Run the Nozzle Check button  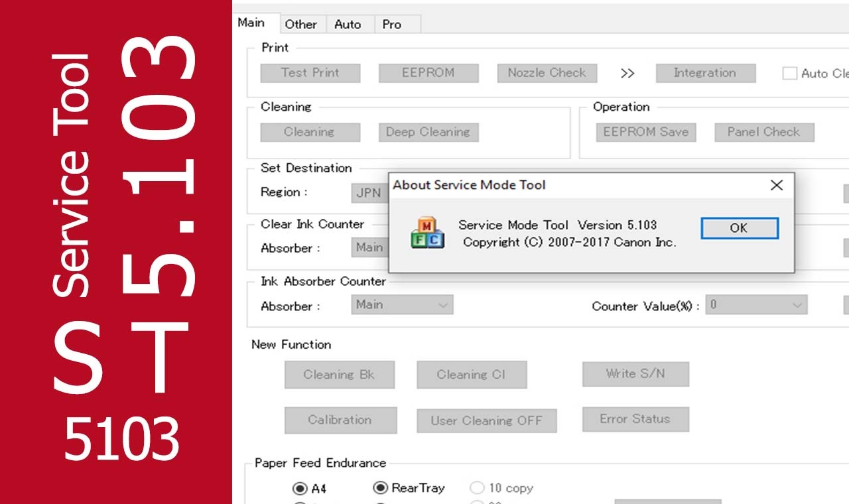(x=547, y=73)
